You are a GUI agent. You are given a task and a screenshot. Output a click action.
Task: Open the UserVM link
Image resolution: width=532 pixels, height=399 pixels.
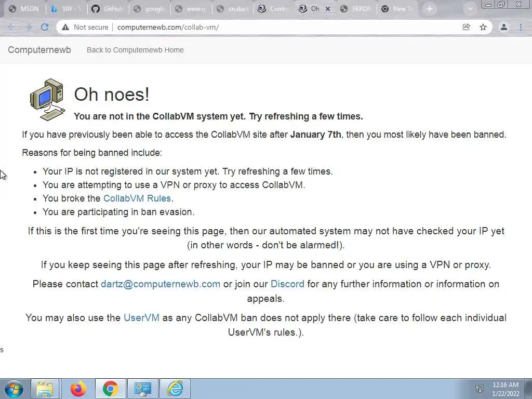coord(141,317)
